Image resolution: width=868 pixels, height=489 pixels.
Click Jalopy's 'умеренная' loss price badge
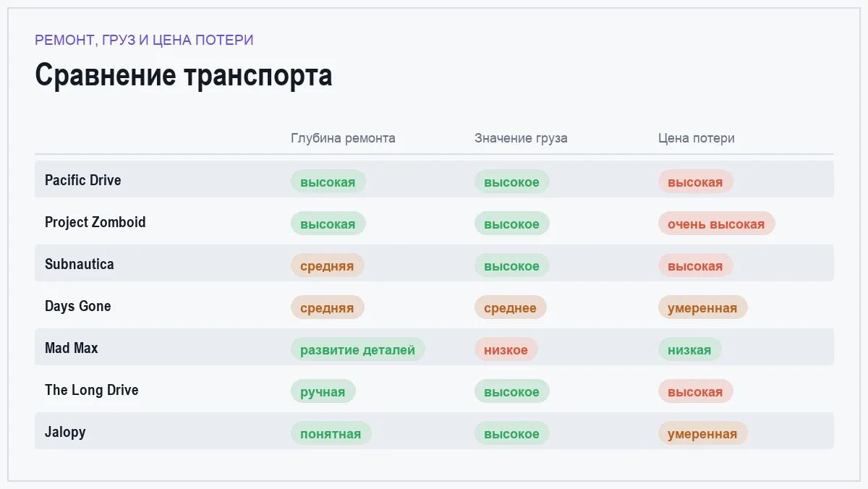(703, 433)
